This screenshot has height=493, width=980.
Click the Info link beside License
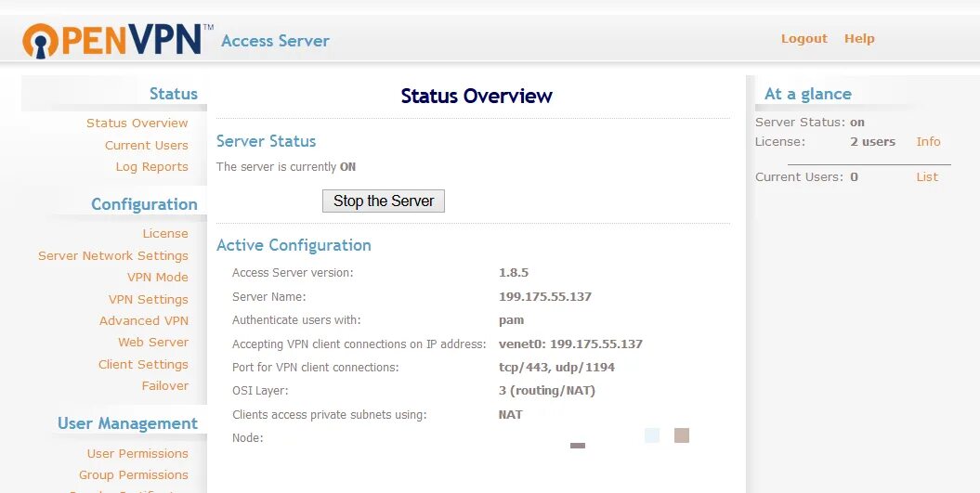[x=928, y=141]
